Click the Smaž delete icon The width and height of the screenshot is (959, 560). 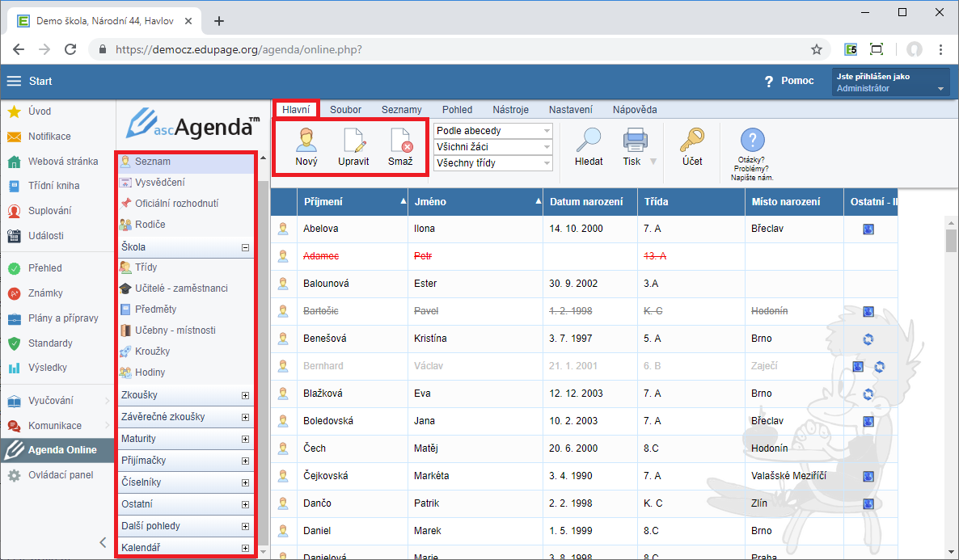click(400, 141)
